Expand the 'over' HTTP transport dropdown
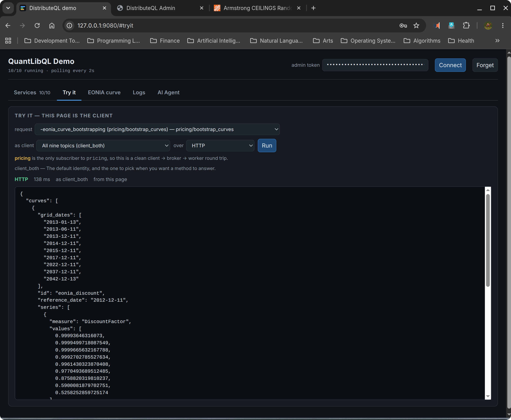 pyautogui.click(x=220, y=145)
